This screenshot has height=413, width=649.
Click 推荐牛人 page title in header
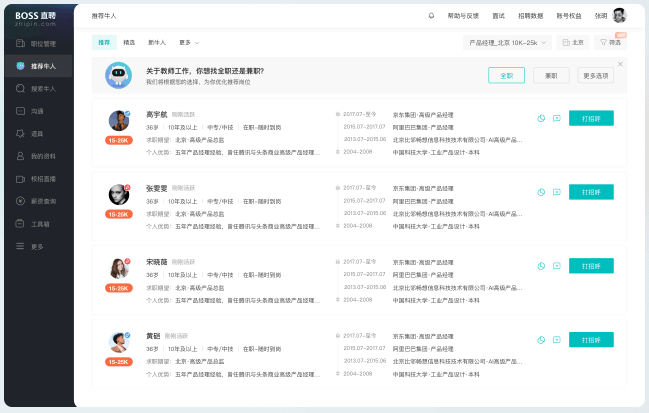coord(104,16)
